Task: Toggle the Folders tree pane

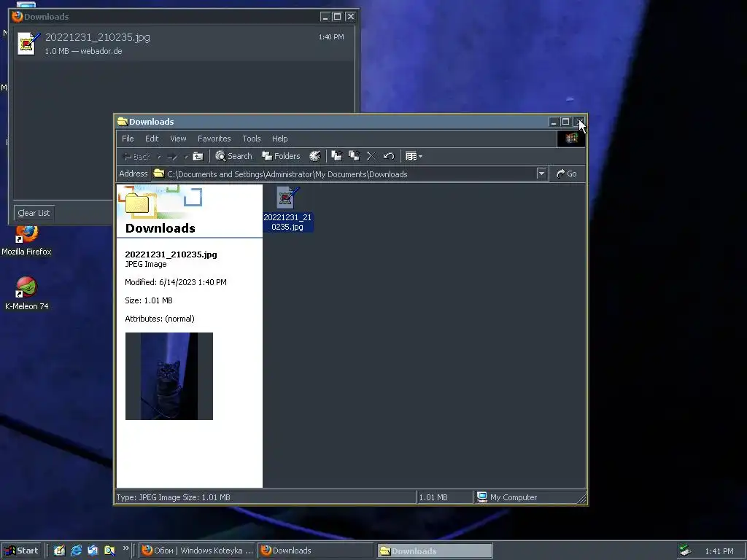Action: pyautogui.click(x=281, y=156)
